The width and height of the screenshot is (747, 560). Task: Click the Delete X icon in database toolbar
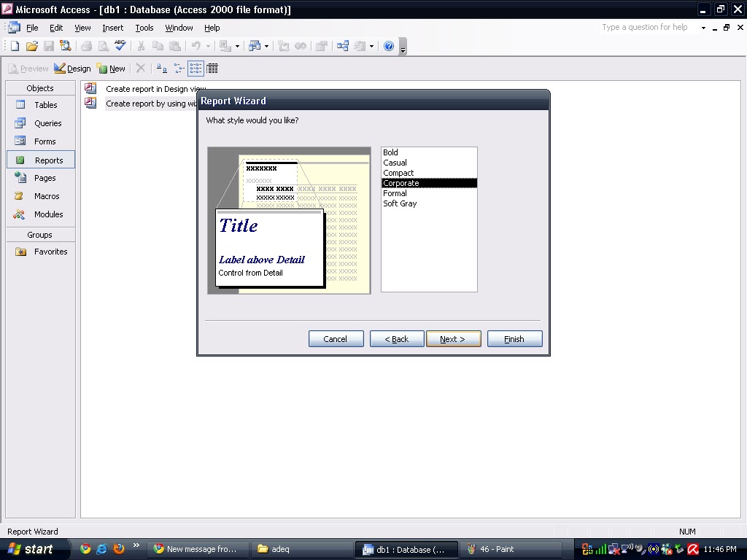140,68
